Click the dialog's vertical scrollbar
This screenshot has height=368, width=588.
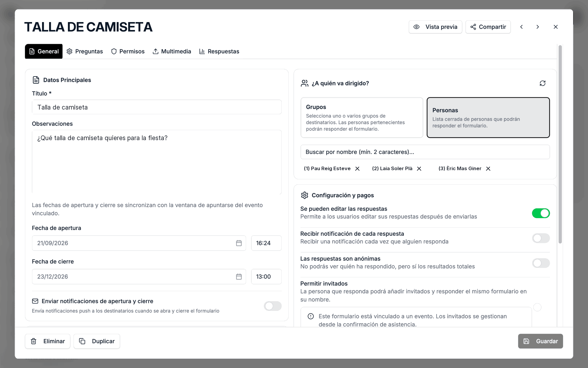pyautogui.click(x=560, y=144)
